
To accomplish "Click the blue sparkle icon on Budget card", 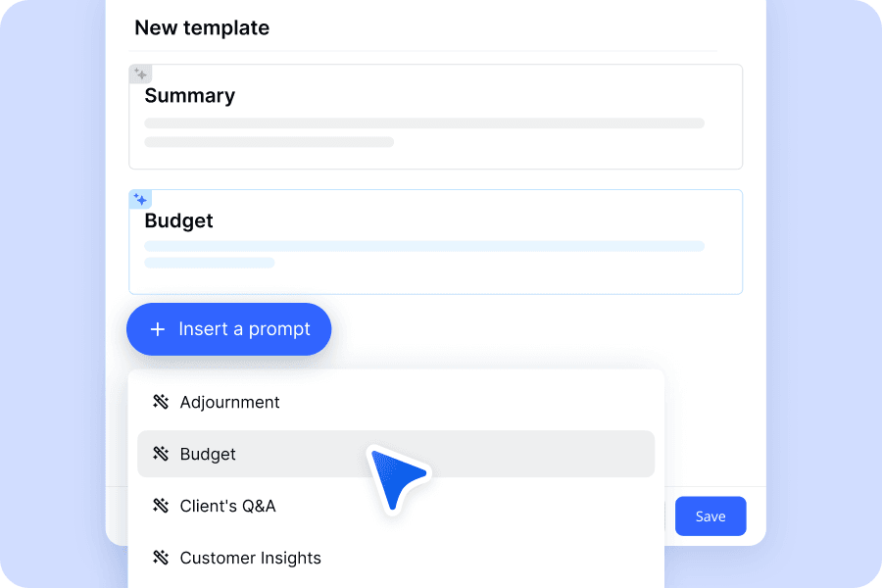I will pos(140,199).
